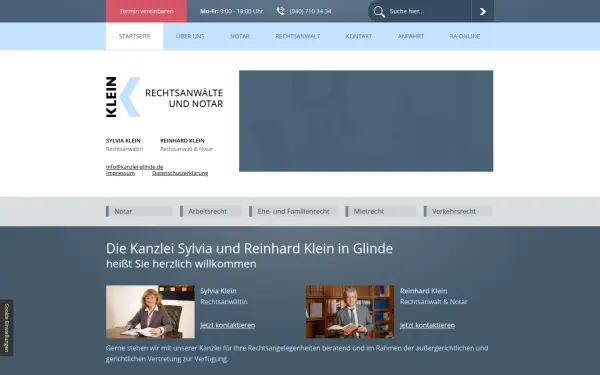The width and height of the screenshot is (600, 375).
Task: Open the Startseite menu item
Action: click(x=134, y=36)
